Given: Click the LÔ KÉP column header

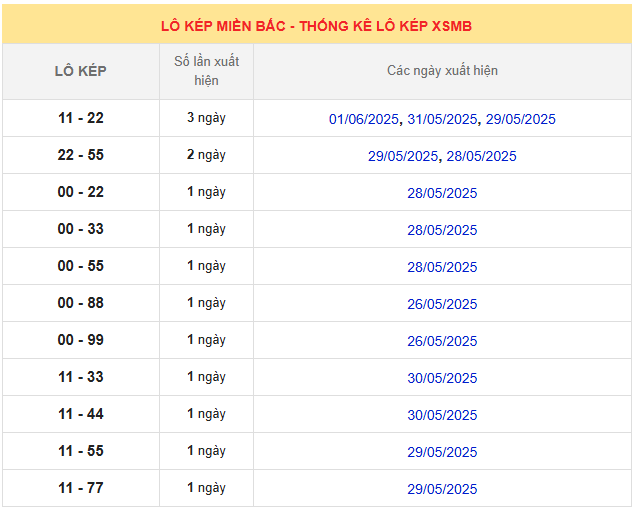Looking at the screenshot, I should click(80, 71).
